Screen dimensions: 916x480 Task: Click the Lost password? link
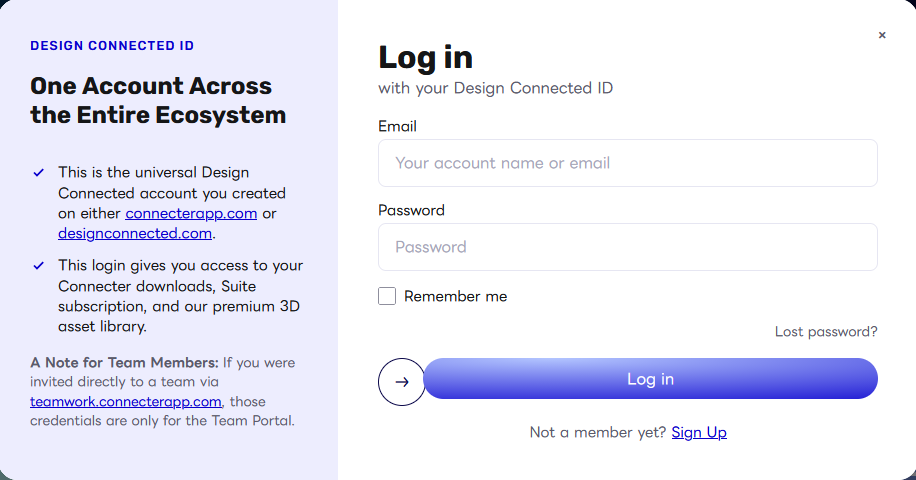[826, 332]
